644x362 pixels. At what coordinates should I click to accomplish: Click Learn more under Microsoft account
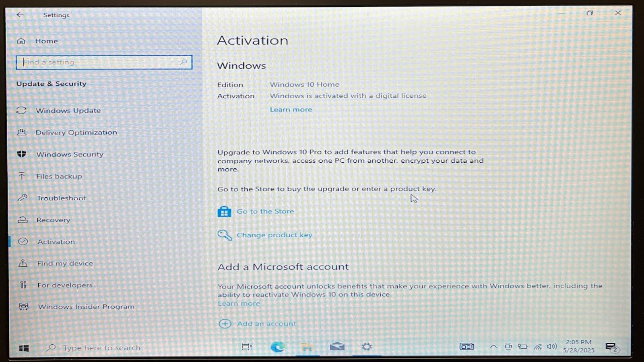(239, 304)
